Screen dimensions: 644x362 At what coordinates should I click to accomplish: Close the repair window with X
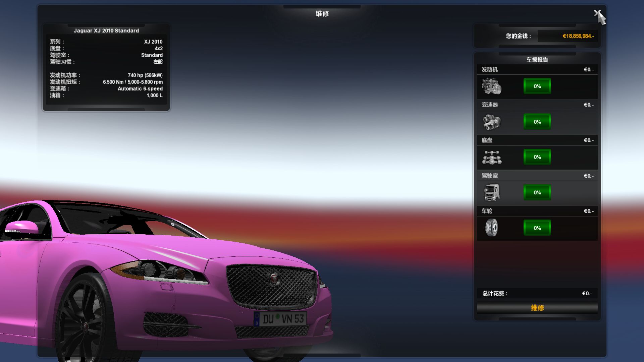[597, 13]
